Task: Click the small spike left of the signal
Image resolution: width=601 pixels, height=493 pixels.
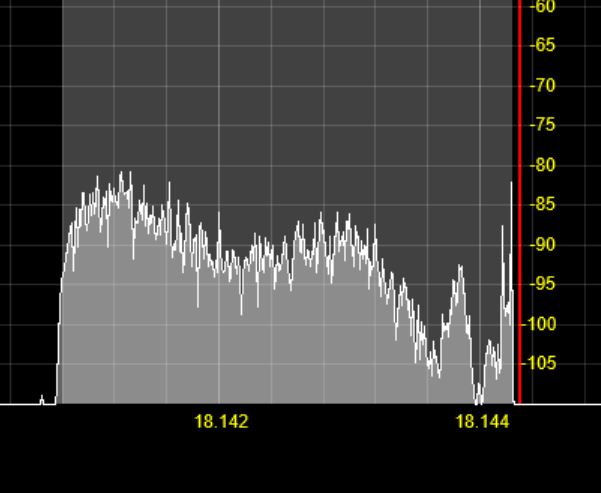Action: point(41,399)
